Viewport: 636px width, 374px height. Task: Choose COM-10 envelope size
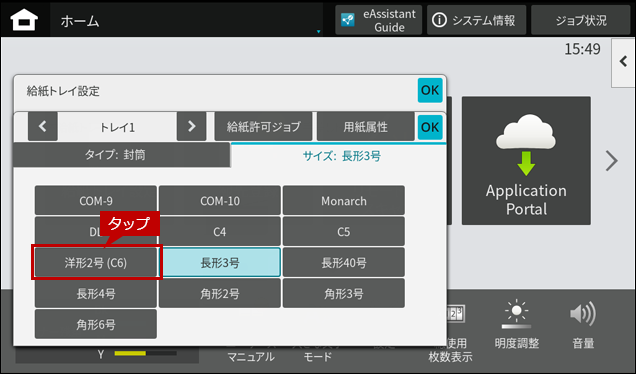220,200
